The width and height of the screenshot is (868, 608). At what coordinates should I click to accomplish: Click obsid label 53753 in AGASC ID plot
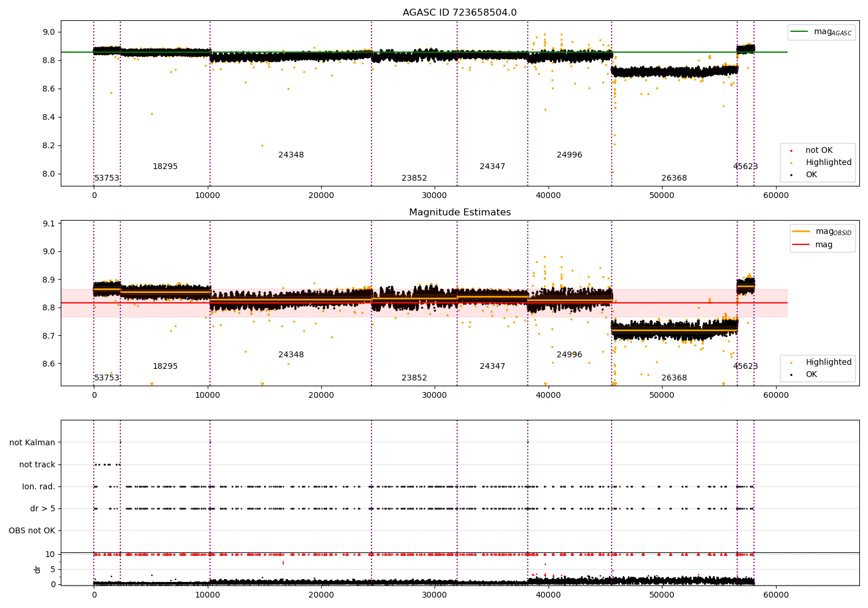click(106, 178)
